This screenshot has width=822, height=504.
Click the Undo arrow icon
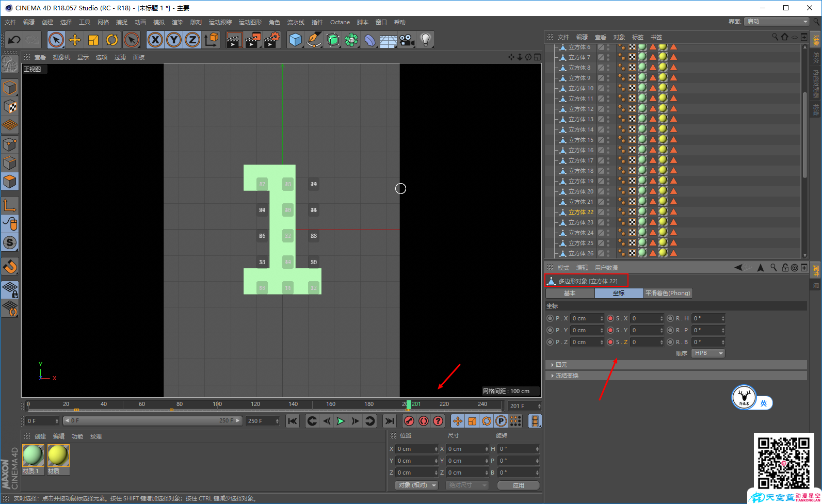pyautogui.click(x=14, y=40)
